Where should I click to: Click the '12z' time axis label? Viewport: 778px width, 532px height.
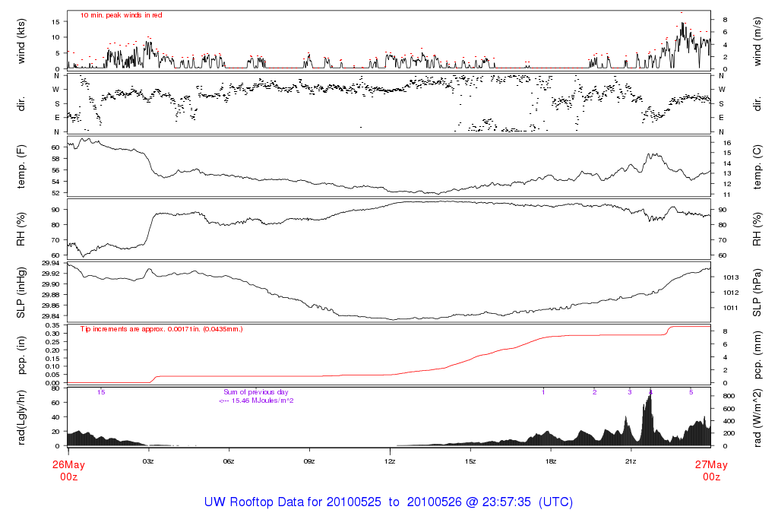(390, 461)
